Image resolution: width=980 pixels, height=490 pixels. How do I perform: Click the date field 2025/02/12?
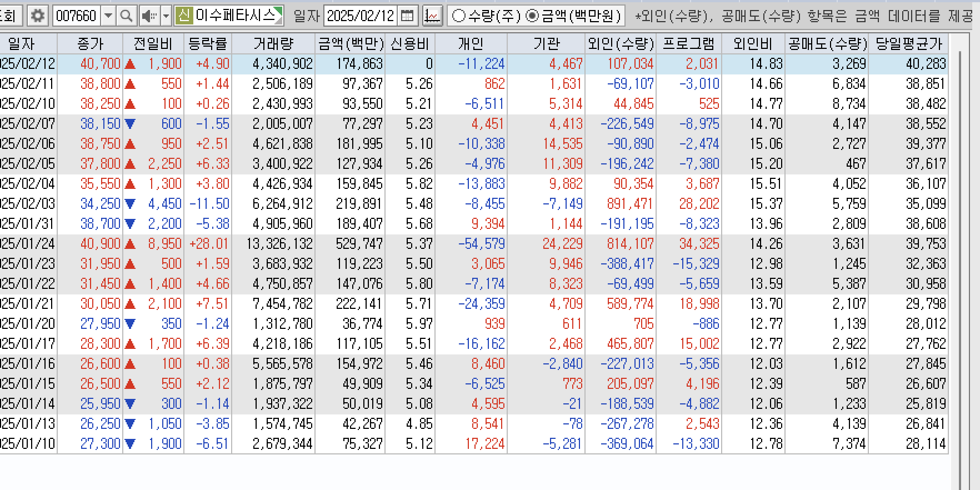coord(361,16)
